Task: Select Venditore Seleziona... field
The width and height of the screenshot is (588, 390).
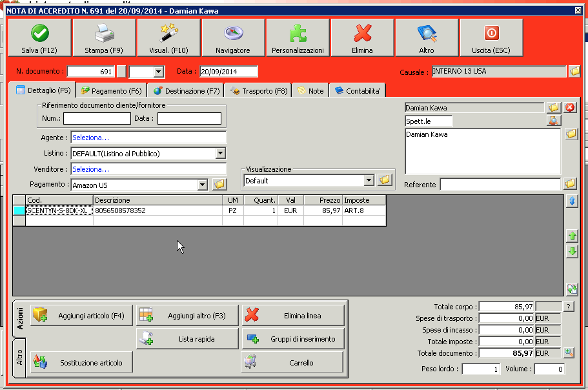Action: click(x=148, y=169)
